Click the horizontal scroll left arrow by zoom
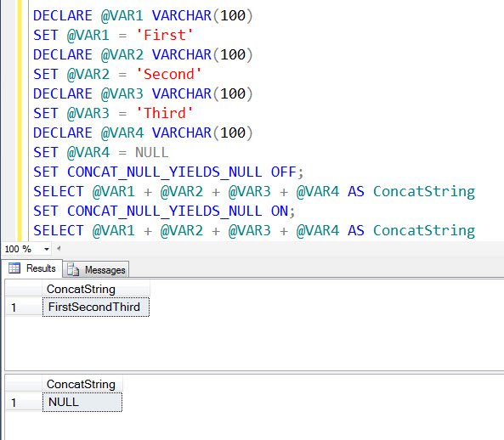504x440 pixels. click(x=59, y=248)
